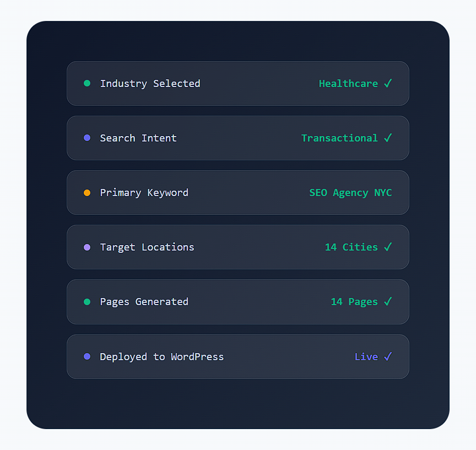476x450 pixels.
Task: Select the Transactional intent value
Action: [x=339, y=138]
